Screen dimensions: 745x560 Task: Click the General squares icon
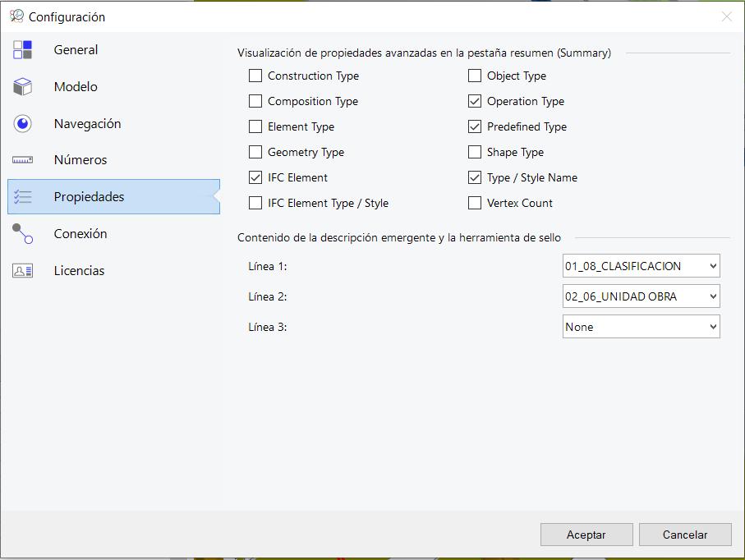tap(22, 50)
